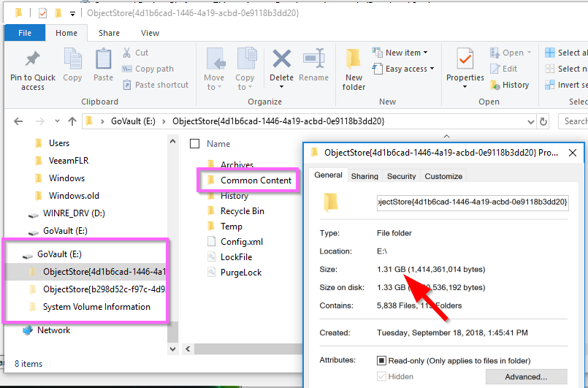The height and width of the screenshot is (388, 588).
Task: Select System Volume Information folder
Action: click(90, 307)
